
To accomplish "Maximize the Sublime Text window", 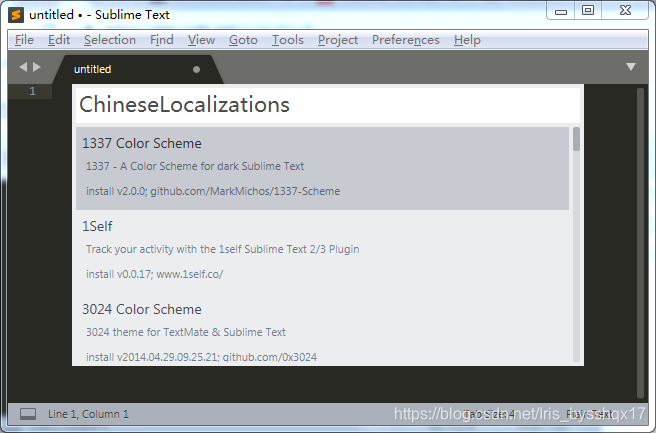I will [588, 10].
